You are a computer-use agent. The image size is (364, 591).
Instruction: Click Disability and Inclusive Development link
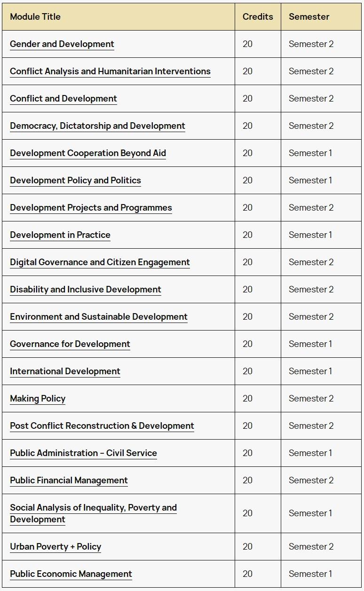point(86,290)
